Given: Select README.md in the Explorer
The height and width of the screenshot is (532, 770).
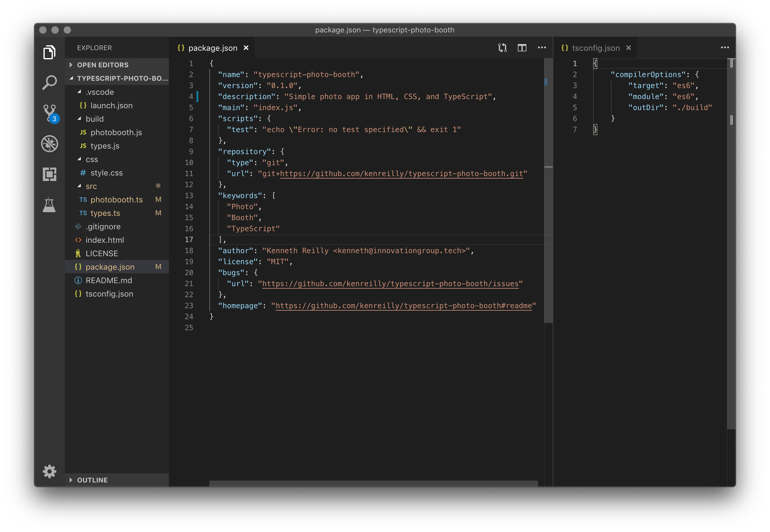Looking at the screenshot, I should [x=109, y=280].
